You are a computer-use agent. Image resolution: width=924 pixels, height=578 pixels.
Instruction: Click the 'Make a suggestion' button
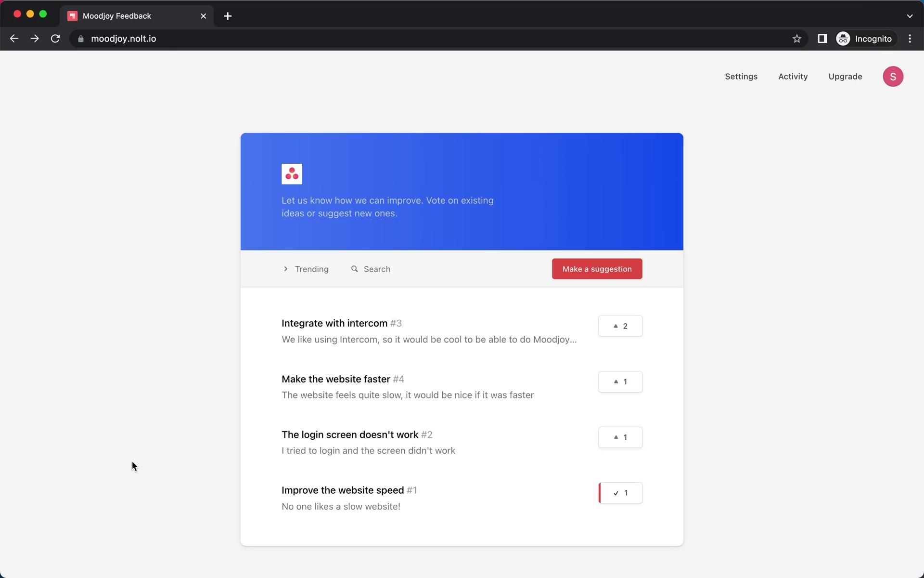pyautogui.click(x=597, y=268)
